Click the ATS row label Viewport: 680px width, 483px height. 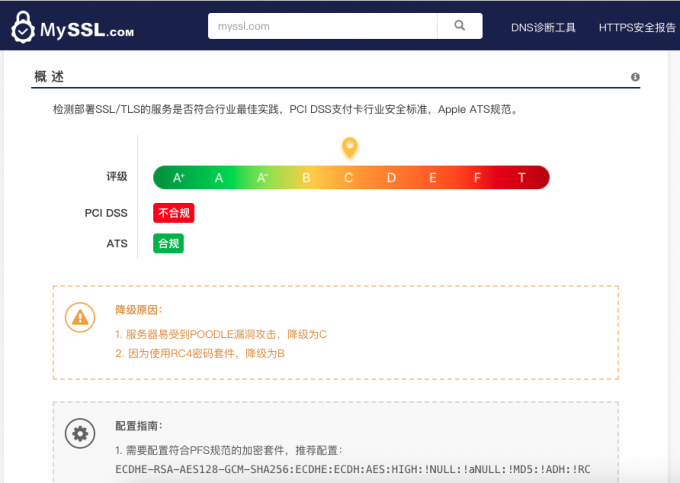(117, 243)
